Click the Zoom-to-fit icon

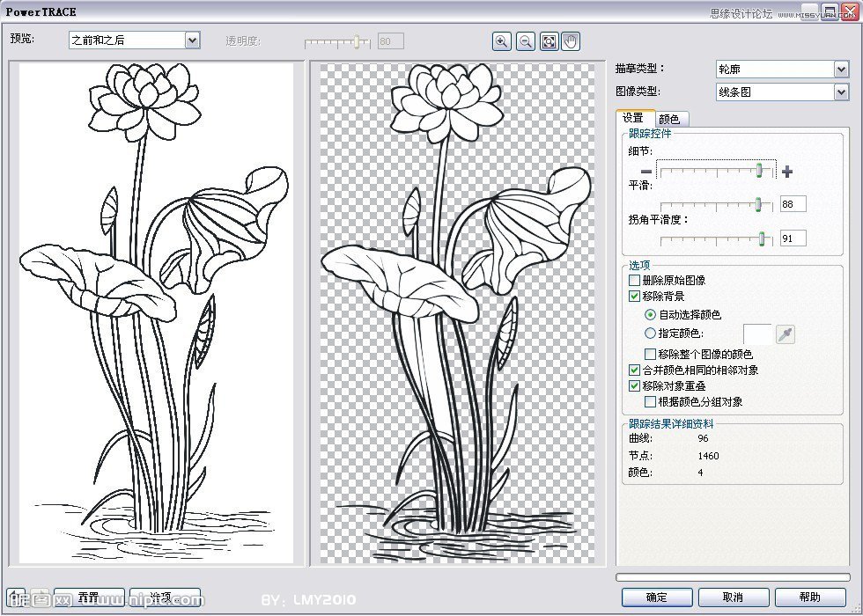coord(548,40)
